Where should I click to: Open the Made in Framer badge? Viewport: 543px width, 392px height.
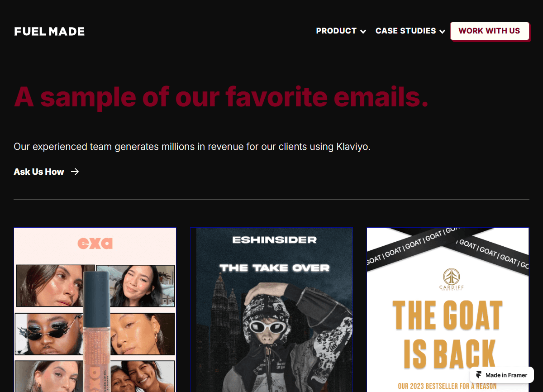pos(501,375)
